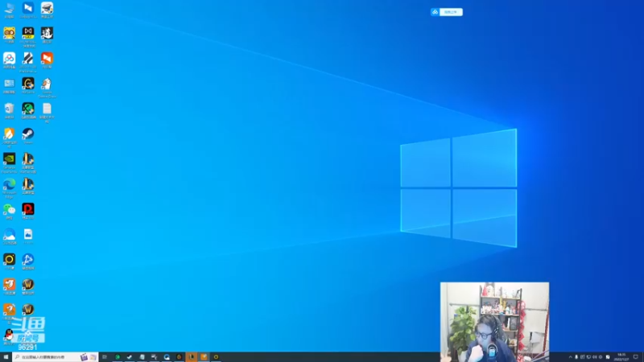Open Task View on the taskbar
The image size is (644, 362).
coord(105,357)
